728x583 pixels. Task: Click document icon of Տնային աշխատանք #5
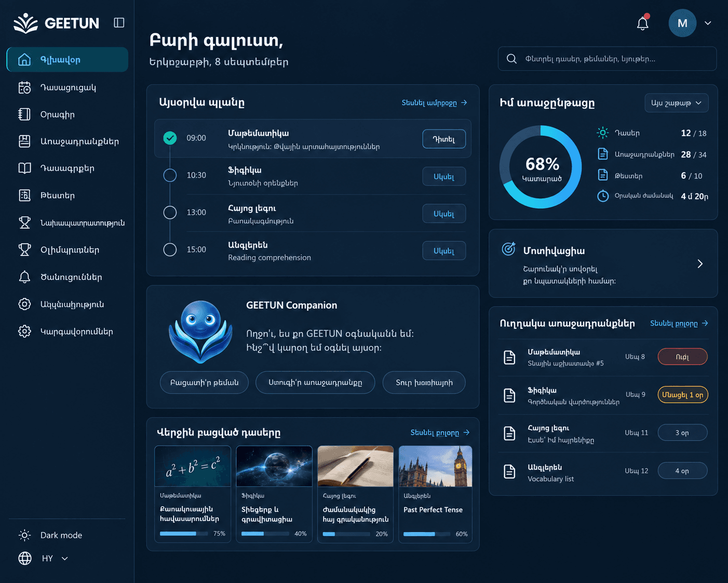[x=509, y=357]
